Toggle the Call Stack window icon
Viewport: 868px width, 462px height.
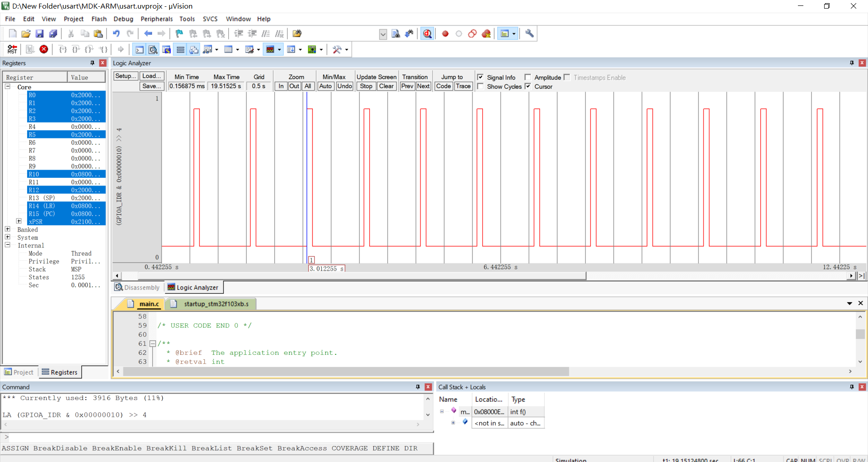(194, 49)
